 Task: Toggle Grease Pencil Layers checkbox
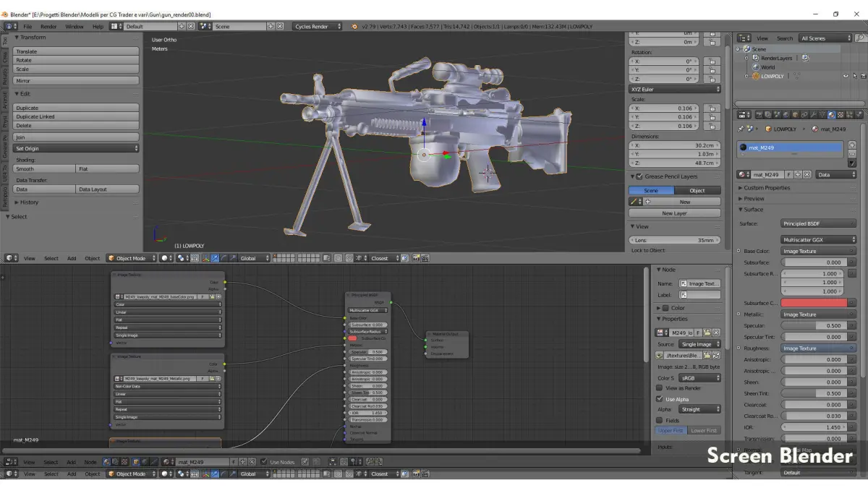coord(639,176)
